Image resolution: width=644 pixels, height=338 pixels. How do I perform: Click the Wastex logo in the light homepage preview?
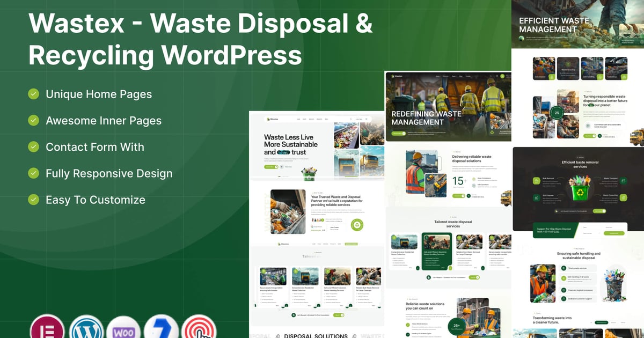click(272, 119)
